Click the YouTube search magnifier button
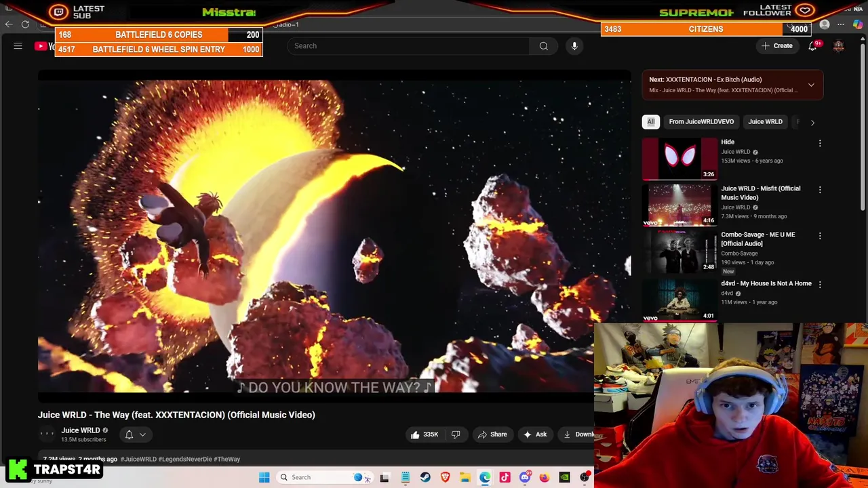This screenshot has height=488, width=868. (543, 46)
